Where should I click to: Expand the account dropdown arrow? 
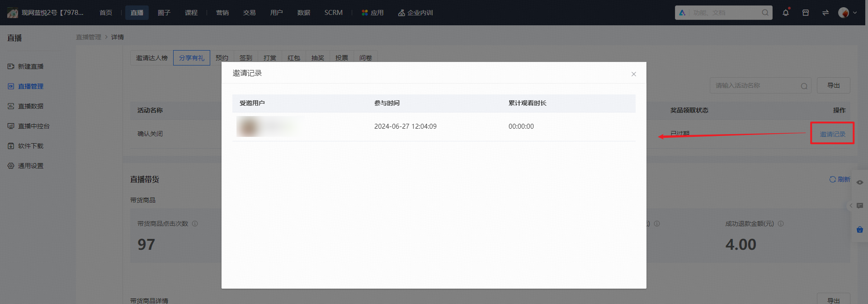pos(855,13)
